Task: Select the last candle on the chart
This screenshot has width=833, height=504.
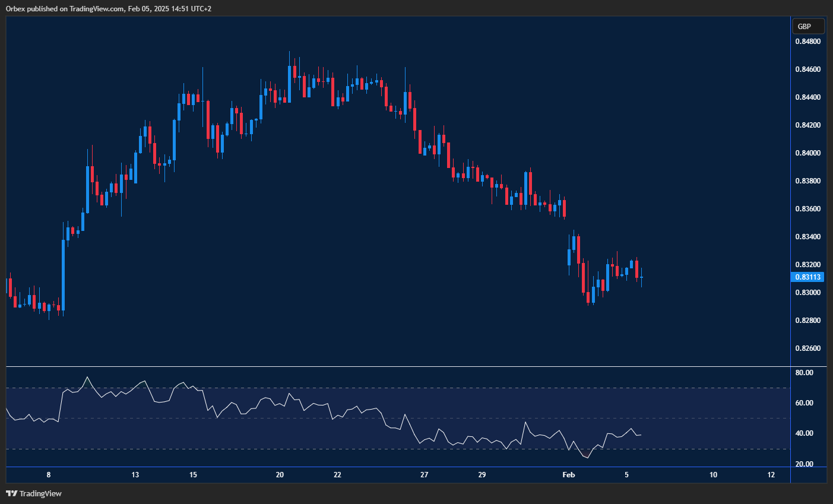Action: [641, 278]
